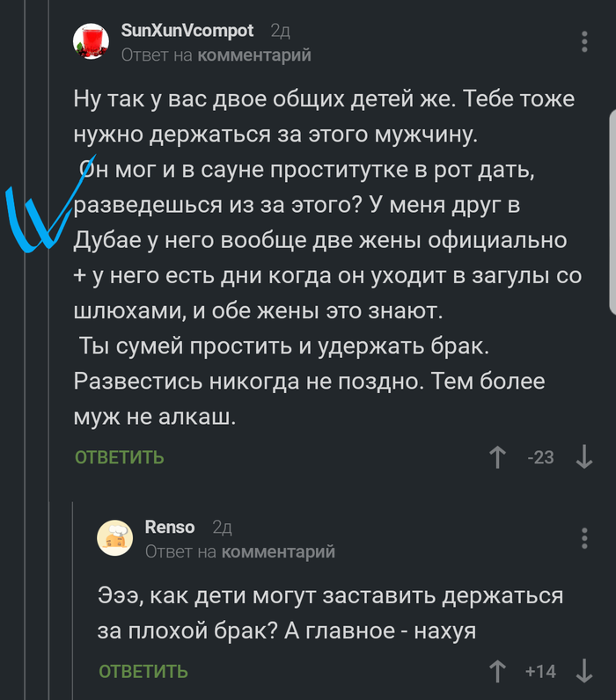
Task: Open parent comment link under SunXunVcompot
Action: (x=254, y=55)
